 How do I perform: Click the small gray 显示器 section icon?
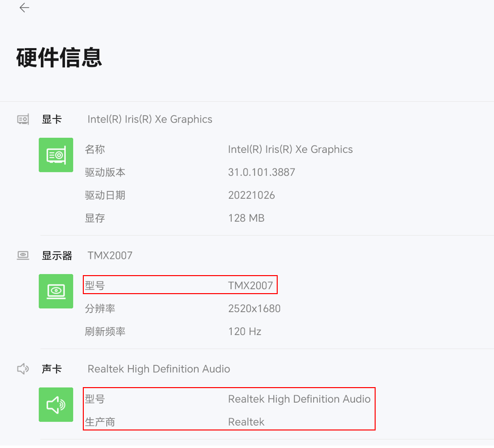coord(23,256)
